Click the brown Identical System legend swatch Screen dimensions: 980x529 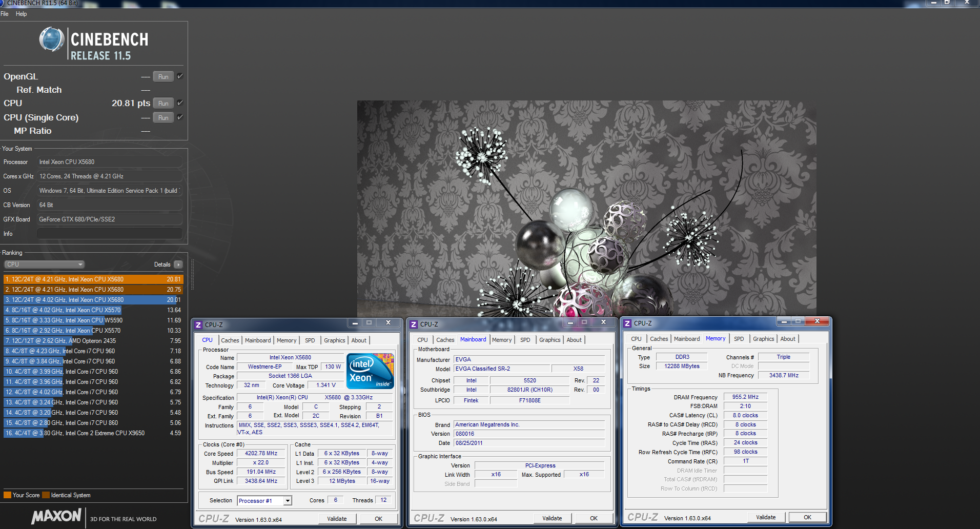(x=46, y=495)
